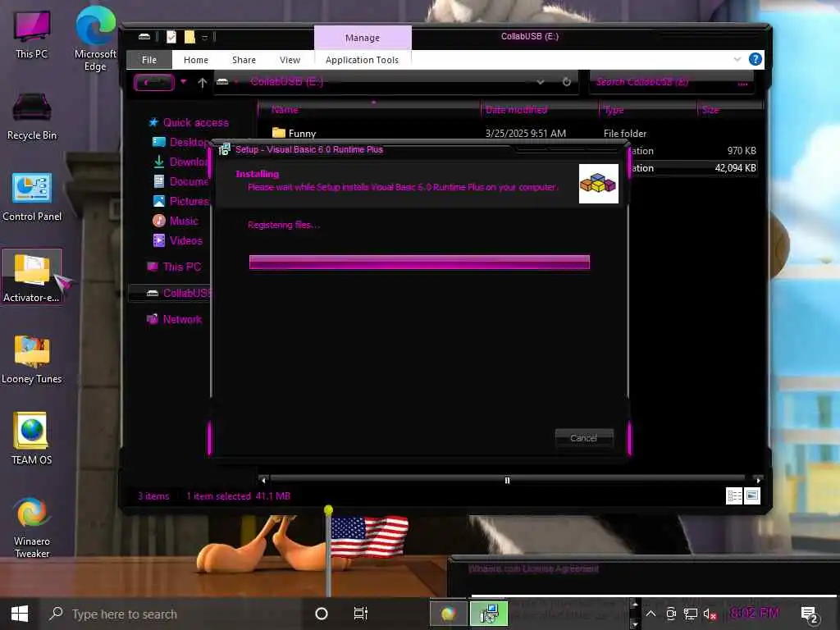The width and height of the screenshot is (840, 630).
Task: Click Windows Start button
Action: [20, 614]
